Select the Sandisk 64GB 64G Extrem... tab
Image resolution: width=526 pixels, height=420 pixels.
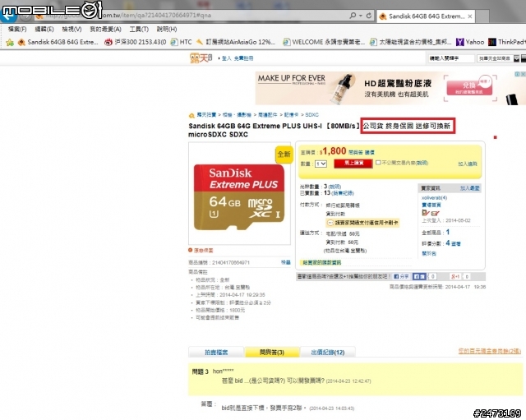[x=426, y=16]
